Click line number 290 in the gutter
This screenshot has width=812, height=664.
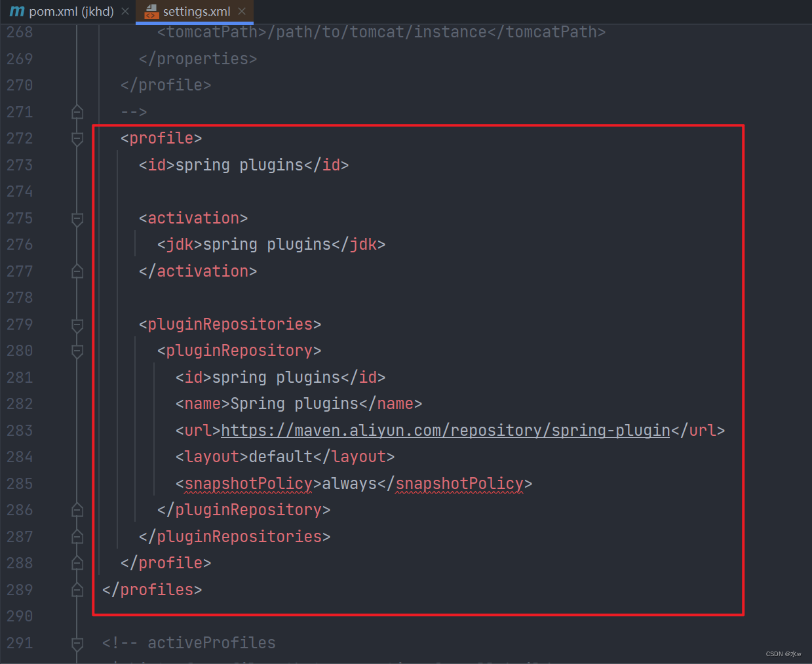20,616
